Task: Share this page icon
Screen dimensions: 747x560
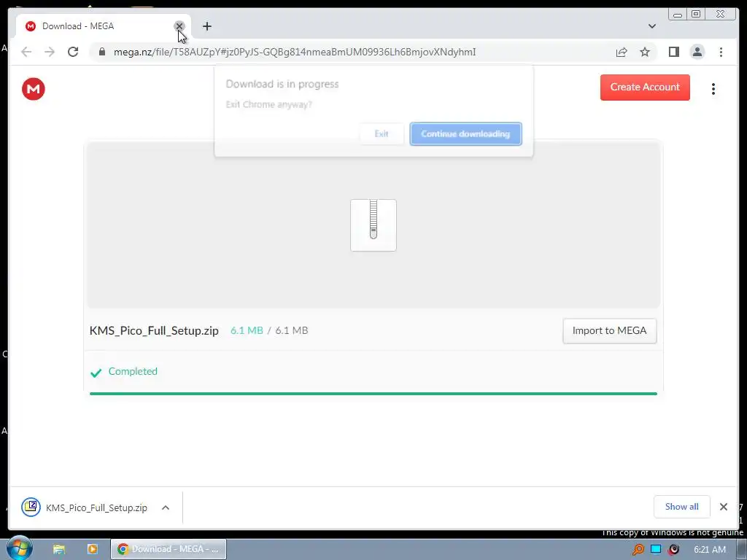Action: click(622, 52)
